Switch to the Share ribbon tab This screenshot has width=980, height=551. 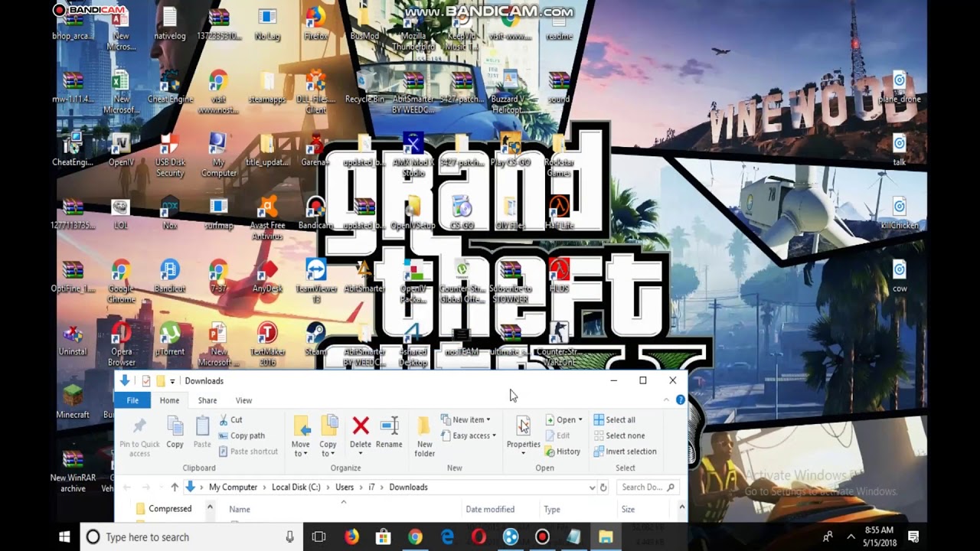tap(207, 400)
